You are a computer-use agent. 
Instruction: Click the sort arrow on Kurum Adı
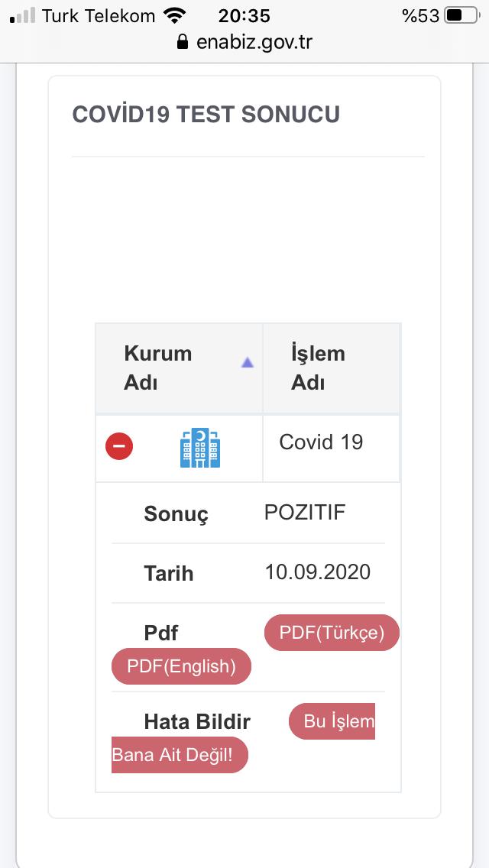(x=247, y=363)
